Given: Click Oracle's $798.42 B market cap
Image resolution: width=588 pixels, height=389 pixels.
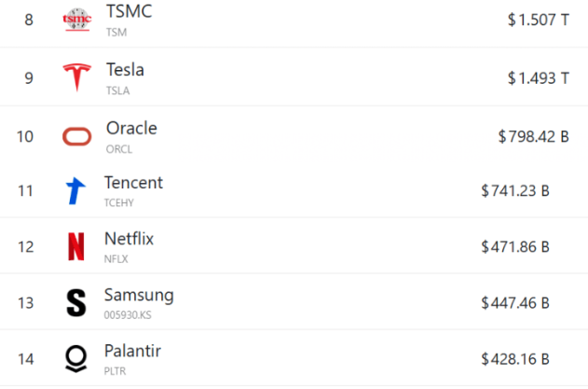Looking at the screenshot, I should click(x=533, y=136).
